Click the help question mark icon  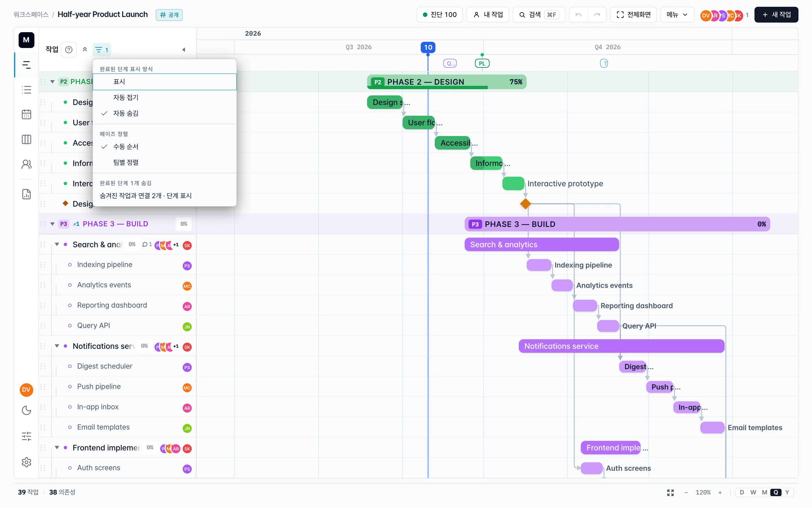coord(69,50)
